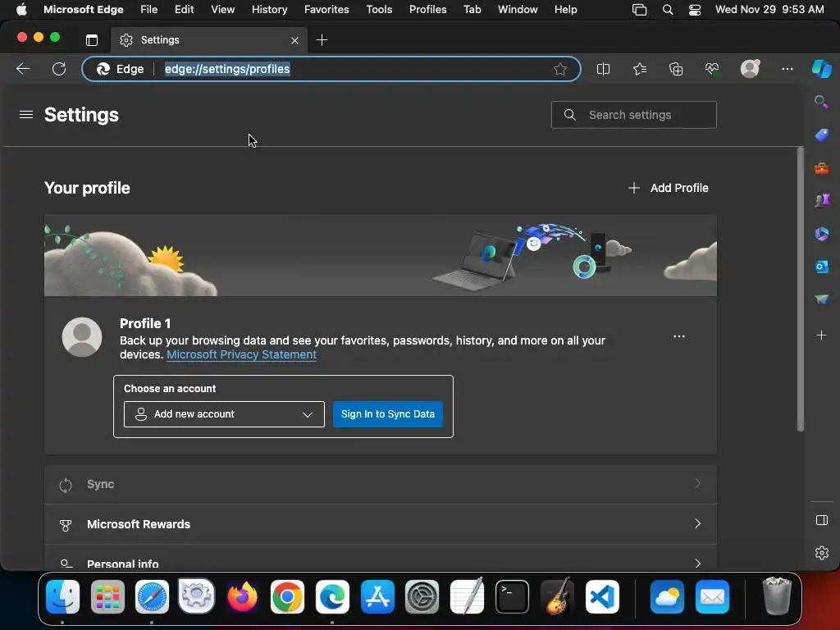
Task: Expand the Add new account dropdown
Action: [224, 414]
